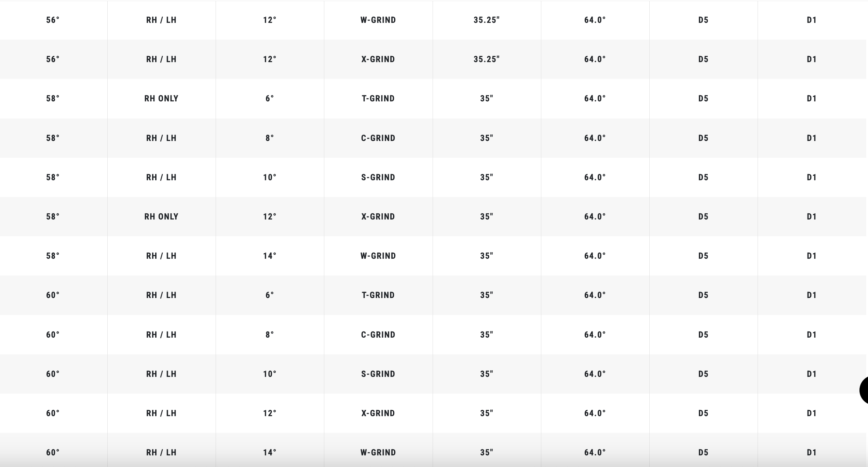Screen dimensions: 868x467
Task: Select X-GRIND in the 60° row
Action: pos(378,413)
